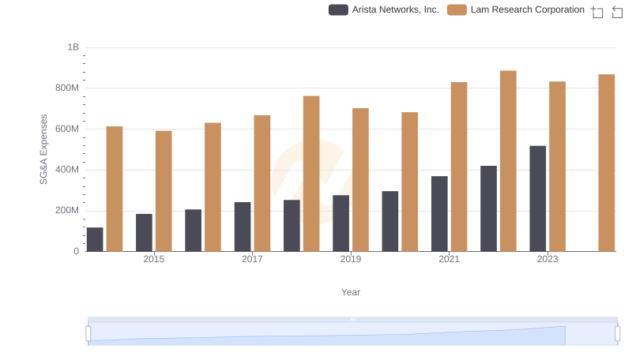Click the 1B y-axis label
Screen dimensions: 632x364
[x=73, y=47]
